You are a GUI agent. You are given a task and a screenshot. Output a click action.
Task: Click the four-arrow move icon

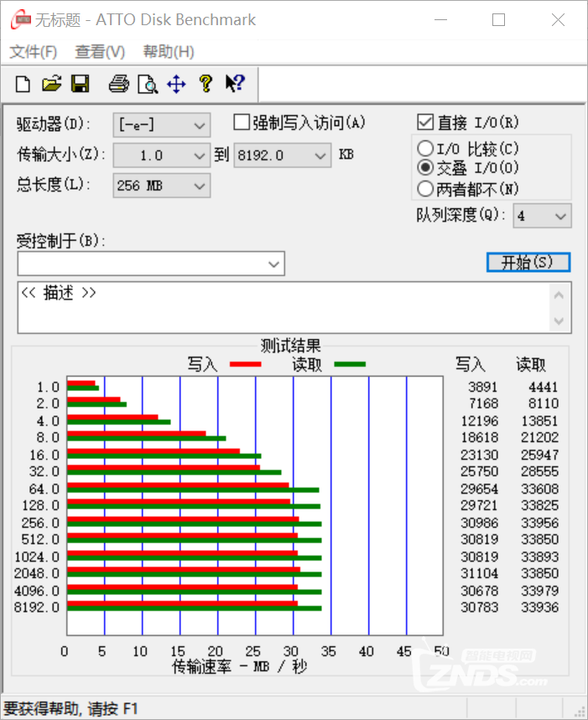tap(176, 85)
